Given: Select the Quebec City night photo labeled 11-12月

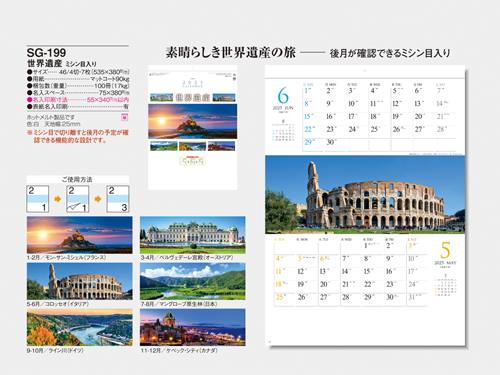Looking at the screenshot, I should pyautogui.click(x=193, y=327).
